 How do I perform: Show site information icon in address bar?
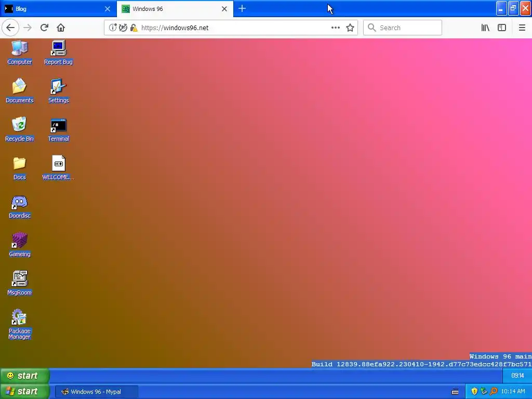tap(113, 28)
